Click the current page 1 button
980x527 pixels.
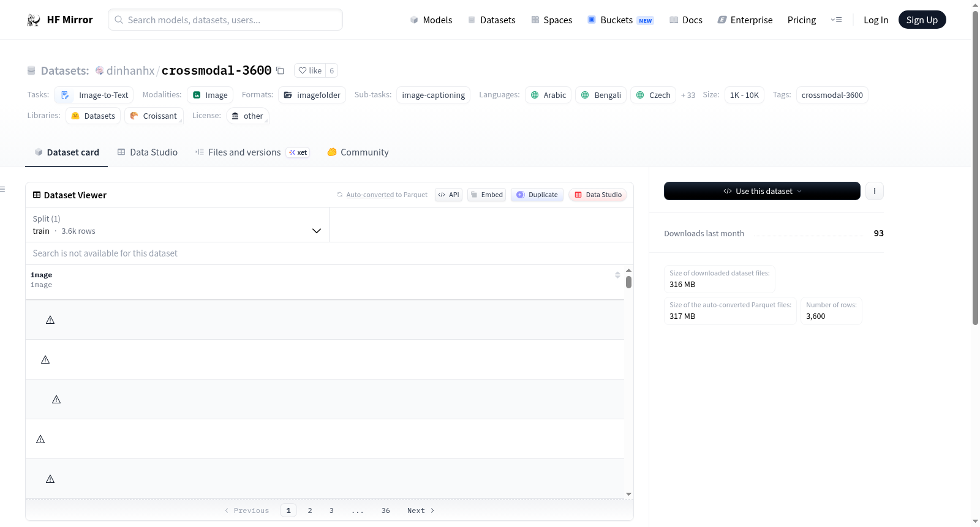point(288,510)
